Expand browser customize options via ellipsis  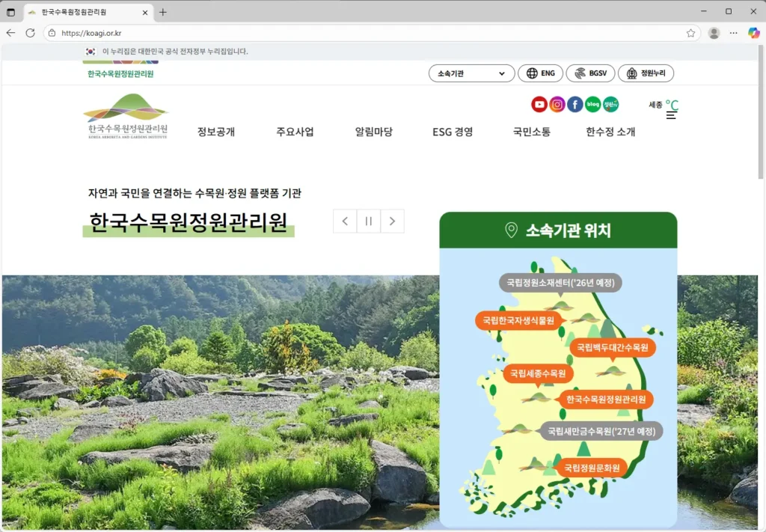coord(733,33)
